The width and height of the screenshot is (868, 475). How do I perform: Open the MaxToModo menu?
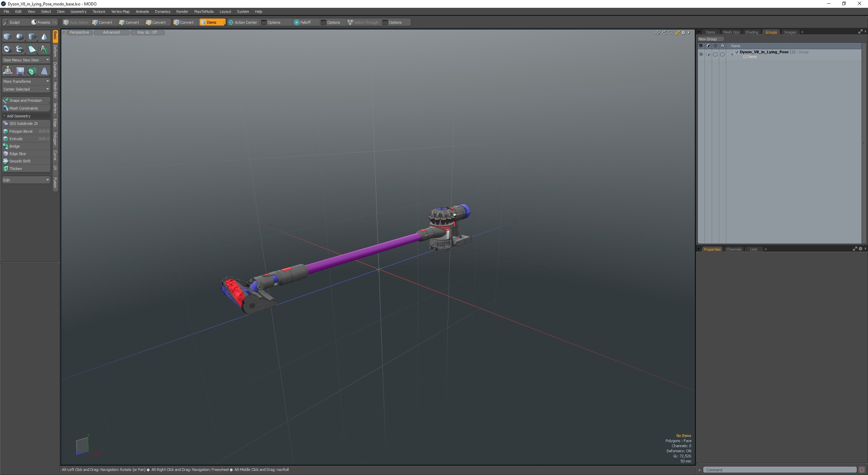click(204, 12)
